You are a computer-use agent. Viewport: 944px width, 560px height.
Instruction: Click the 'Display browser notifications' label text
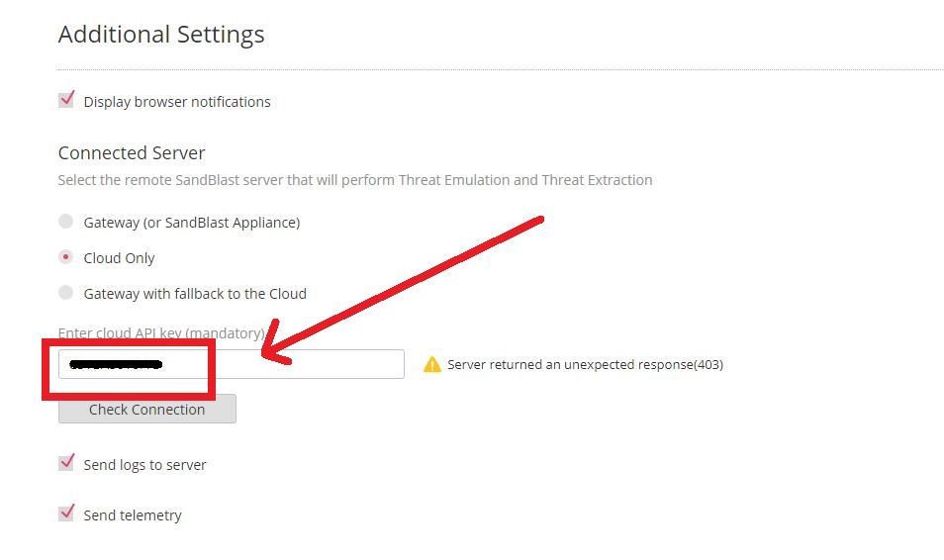(177, 102)
